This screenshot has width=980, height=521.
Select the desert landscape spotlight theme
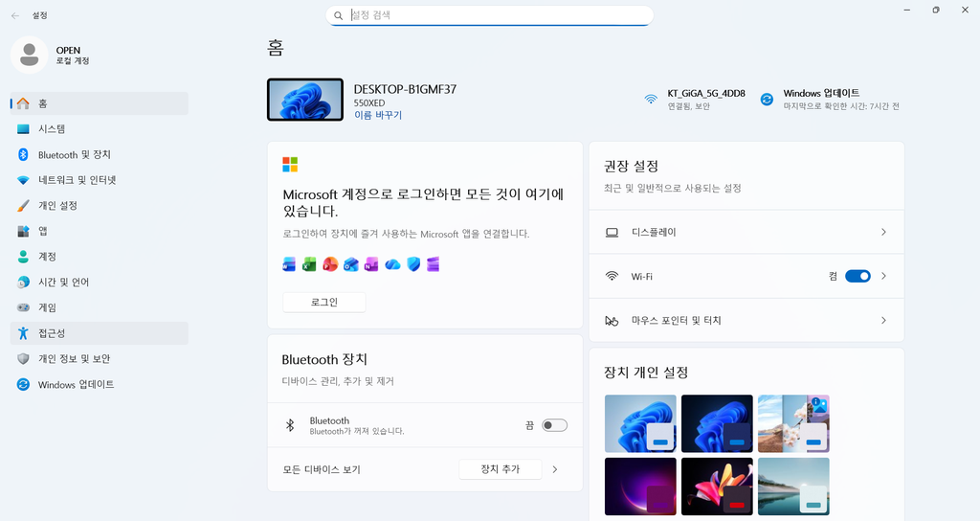coord(793,423)
